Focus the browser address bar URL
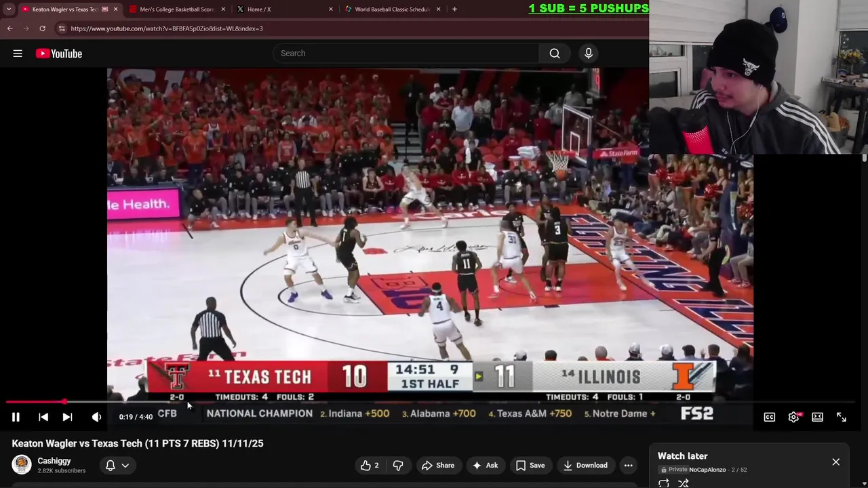Screen dimensions: 868x488 tap(167, 28)
